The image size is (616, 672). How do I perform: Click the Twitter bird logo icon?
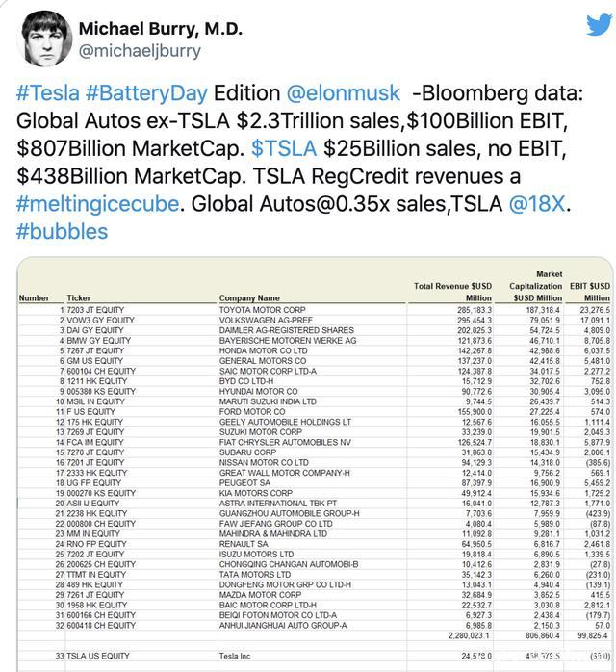coord(599,26)
